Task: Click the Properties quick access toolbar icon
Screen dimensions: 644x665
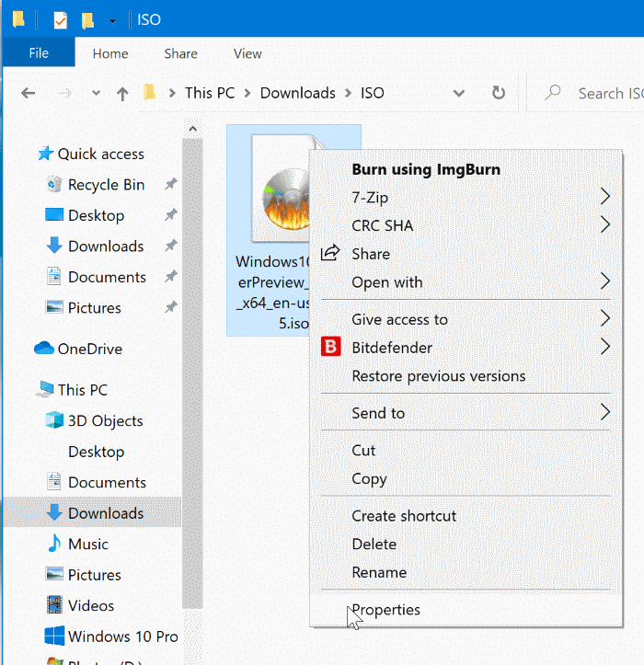Action: (x=60, y=20)
